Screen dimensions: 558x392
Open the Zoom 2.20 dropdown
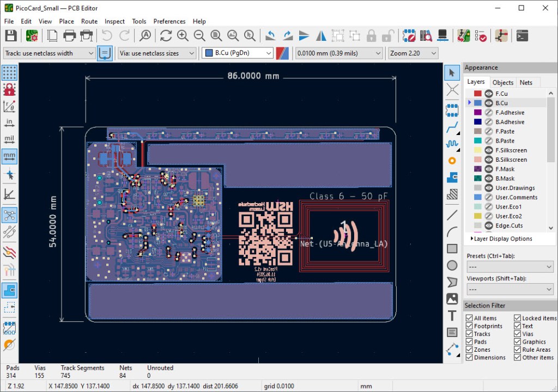point(413,53)
